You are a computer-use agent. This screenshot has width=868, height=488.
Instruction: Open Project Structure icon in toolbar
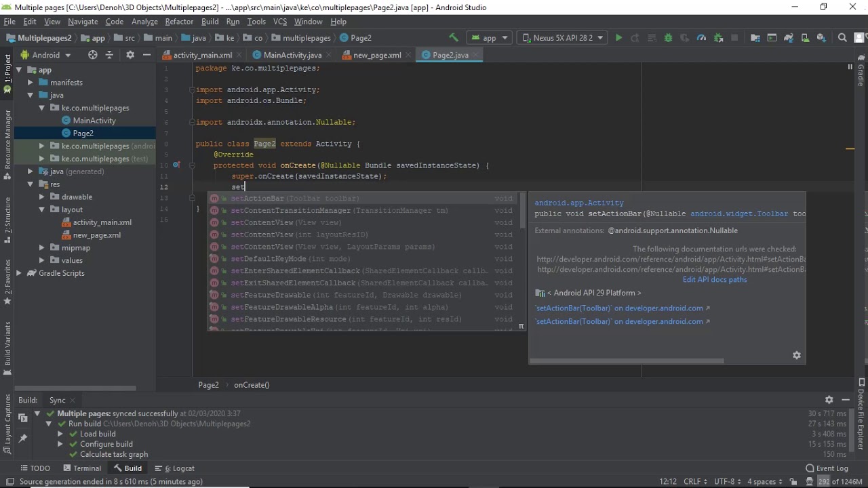click(755, 38)
